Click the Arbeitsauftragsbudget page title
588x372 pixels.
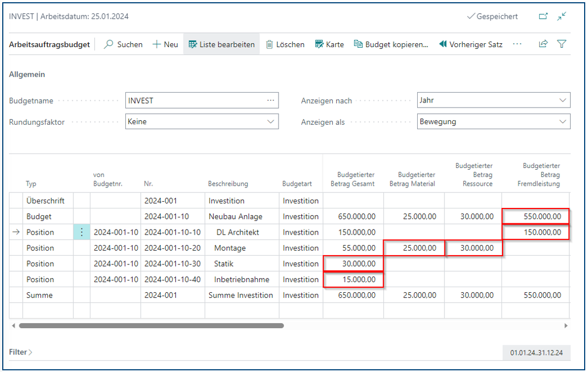[49, 44]
